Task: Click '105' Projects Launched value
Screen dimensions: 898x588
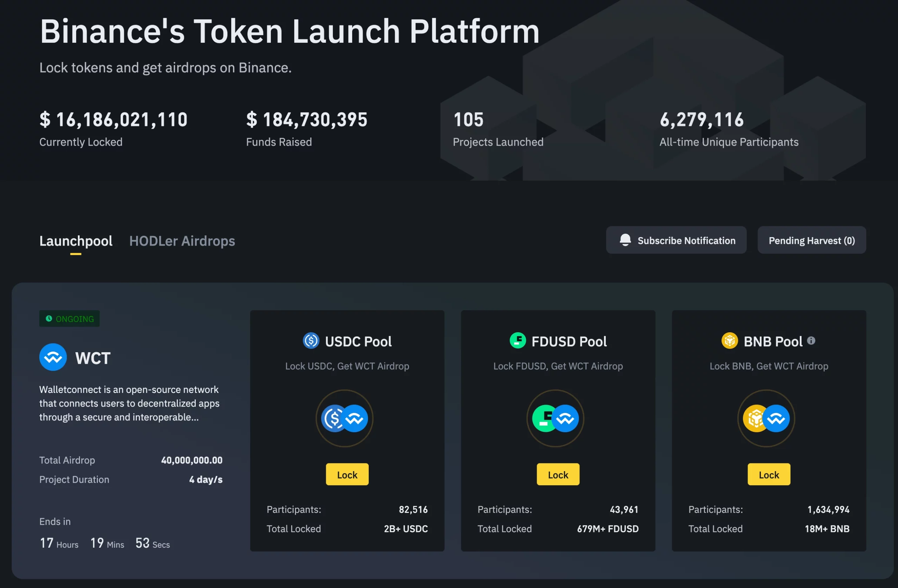Action: click(x=468, y=120)
